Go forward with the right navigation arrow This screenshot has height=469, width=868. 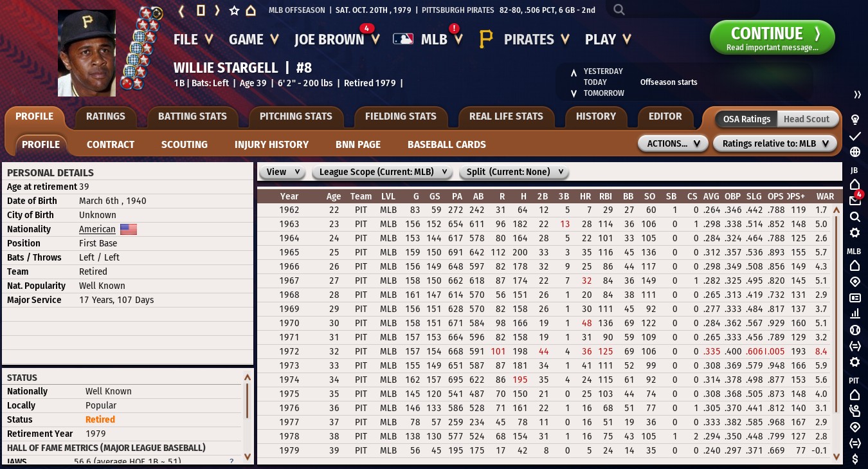217,10
